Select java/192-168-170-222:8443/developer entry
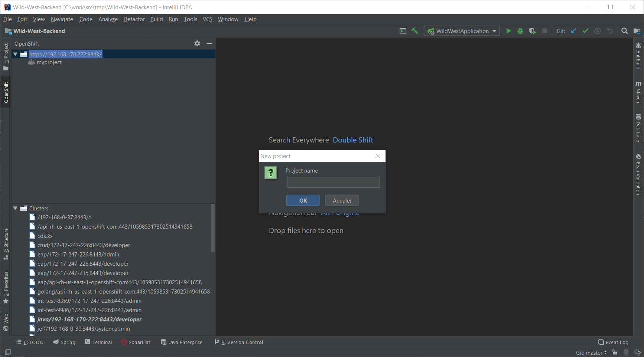Image resolution: width=644 pixels, height=357 pixels. [89, 320]
